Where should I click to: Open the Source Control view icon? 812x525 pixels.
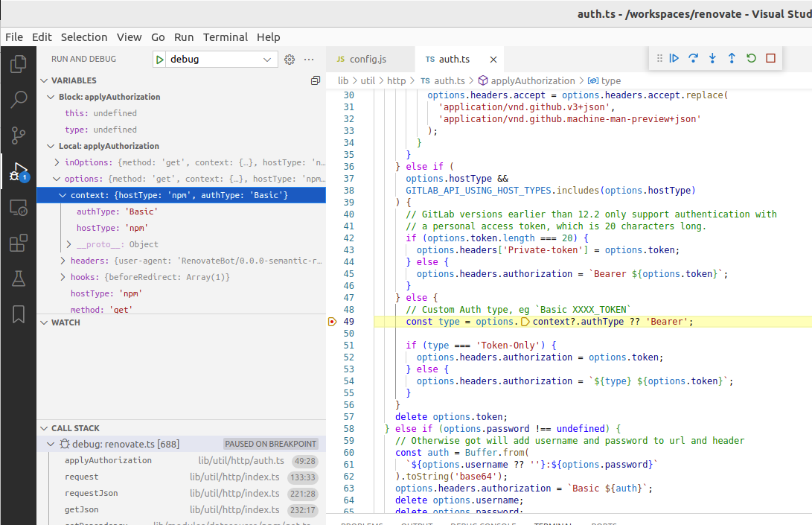pyautogui.click(x=19, y=136)
